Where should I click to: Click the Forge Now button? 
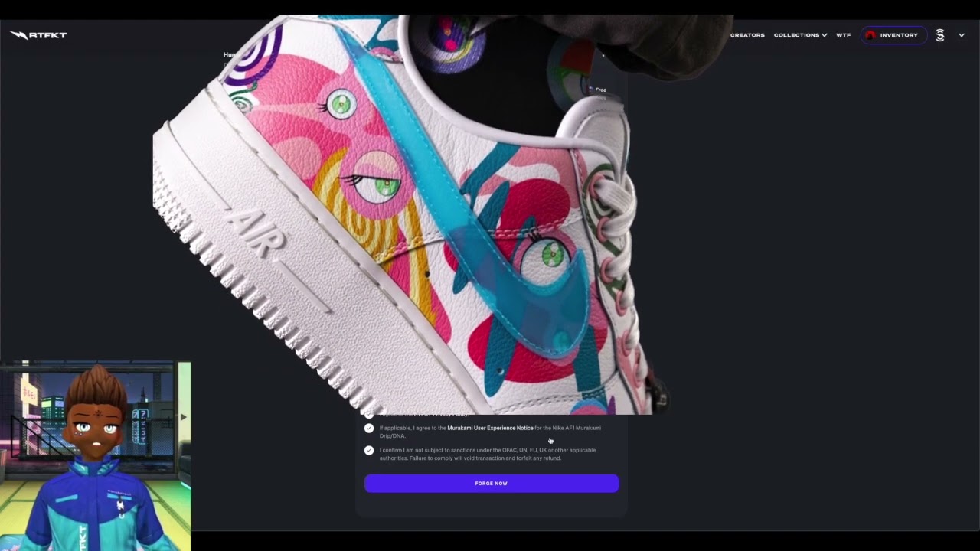pos(492,483)
